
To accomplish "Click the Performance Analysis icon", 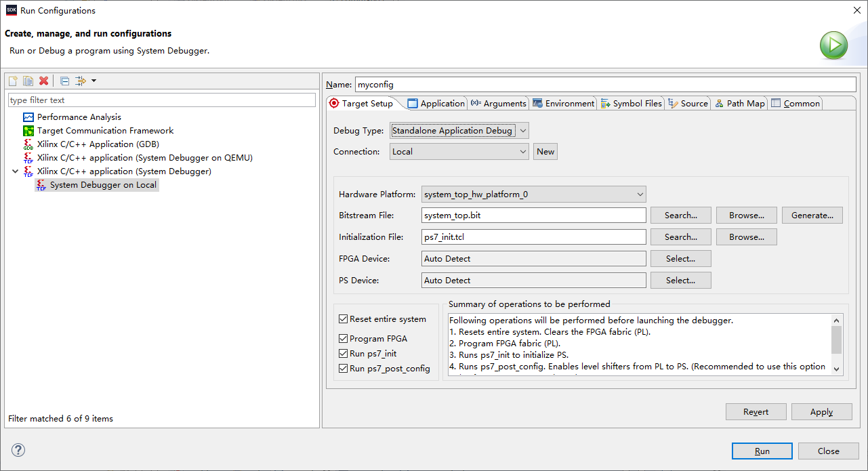I will [28, 117].
